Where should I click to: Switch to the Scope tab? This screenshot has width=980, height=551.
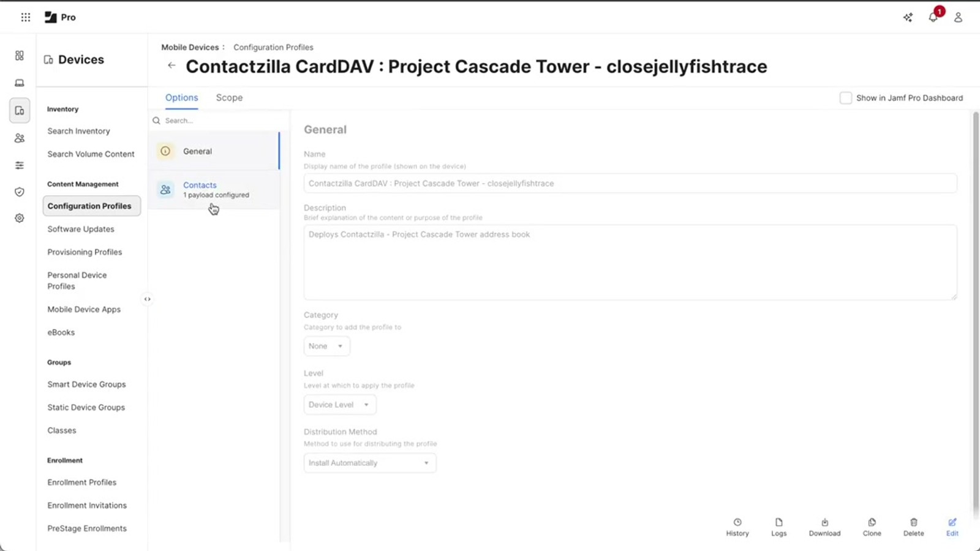229,97
